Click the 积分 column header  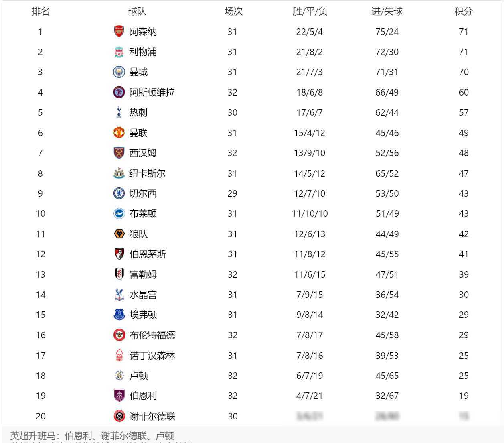(x=463, y=12)
